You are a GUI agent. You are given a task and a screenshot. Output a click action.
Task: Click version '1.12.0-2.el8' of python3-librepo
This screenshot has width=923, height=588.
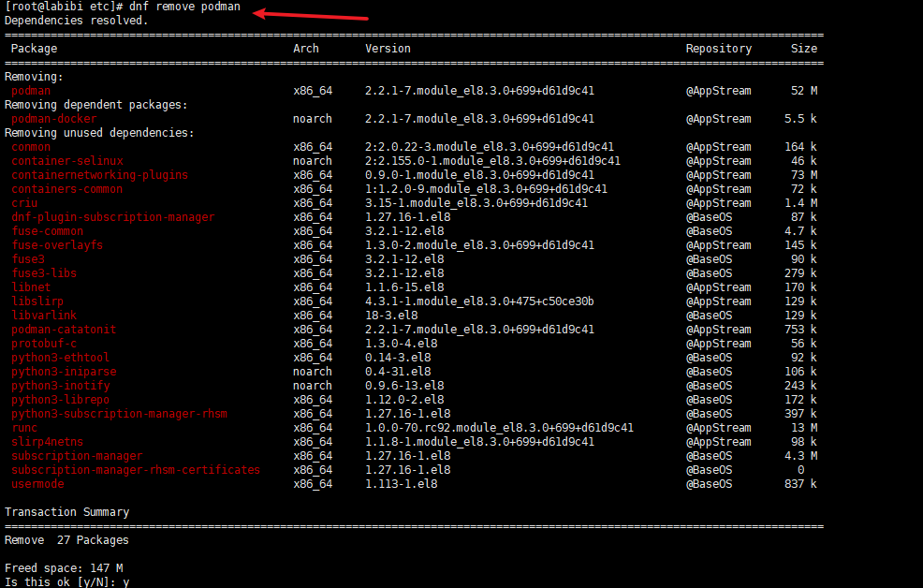pyautogui.click(x=404, y=400)
